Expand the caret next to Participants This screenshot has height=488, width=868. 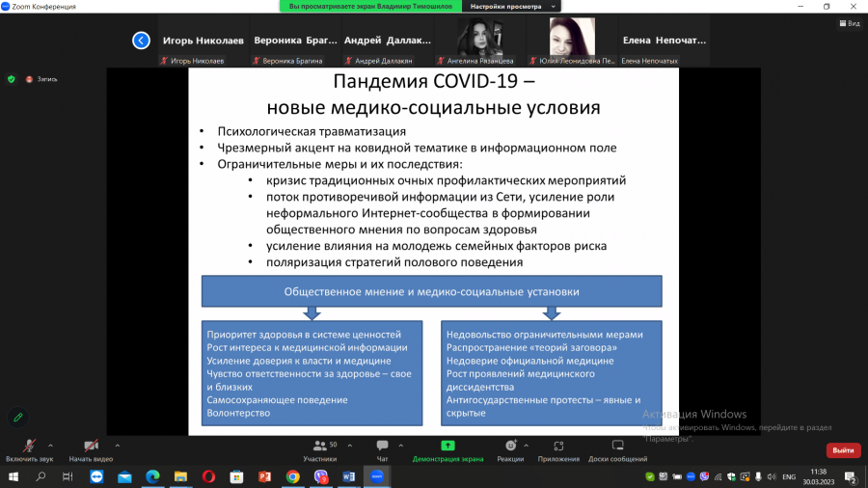coord(350,446)
